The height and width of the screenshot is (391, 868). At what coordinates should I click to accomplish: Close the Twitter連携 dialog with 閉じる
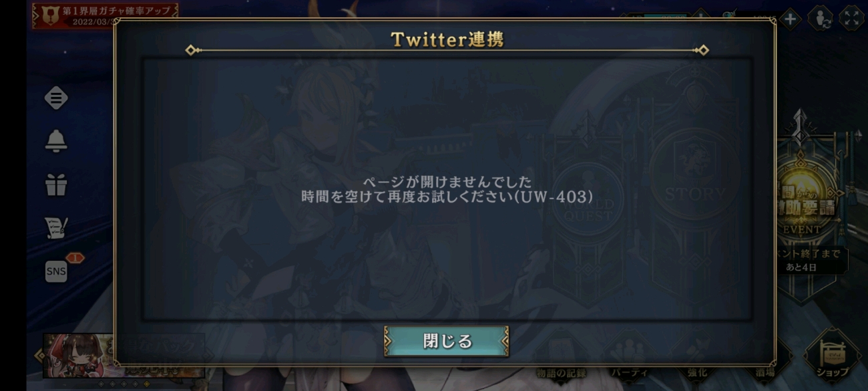446,341
